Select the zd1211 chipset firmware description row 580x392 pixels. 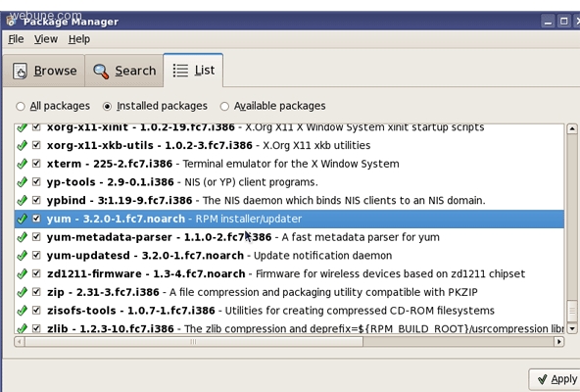pos(289,273)
